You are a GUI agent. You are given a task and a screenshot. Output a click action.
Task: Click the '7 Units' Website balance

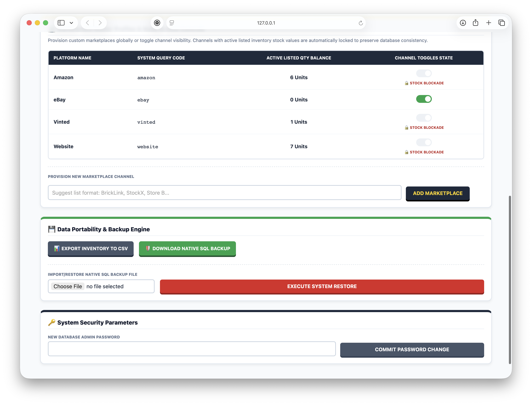[299, 146]
